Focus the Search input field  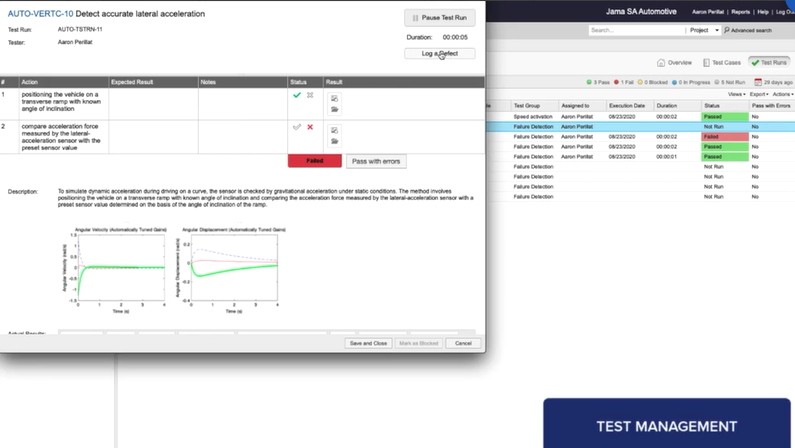coord(636,30)
